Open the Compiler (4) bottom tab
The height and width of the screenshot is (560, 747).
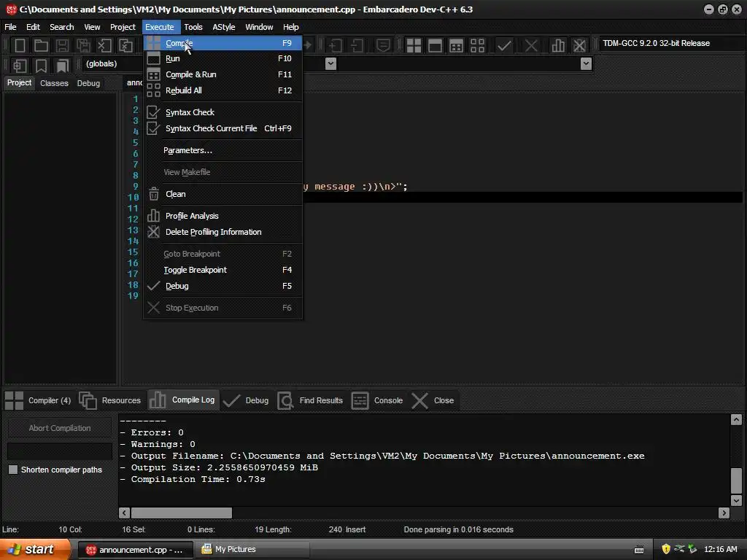tap(39, 400)
